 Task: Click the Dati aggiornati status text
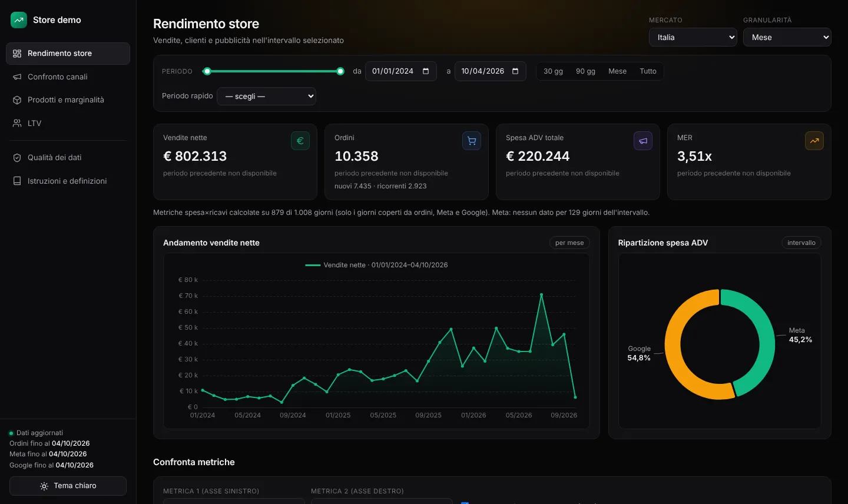39,433
